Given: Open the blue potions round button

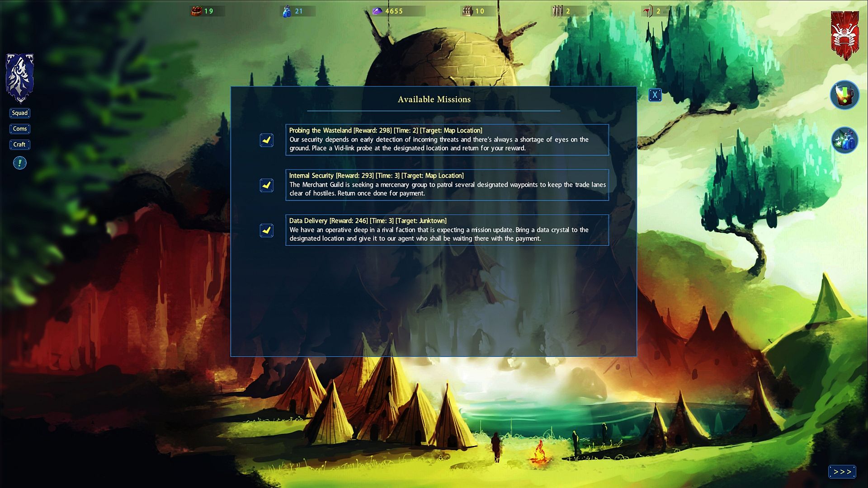Looking at the screenshot, I should pyautogui.click(x=844, y=140).
